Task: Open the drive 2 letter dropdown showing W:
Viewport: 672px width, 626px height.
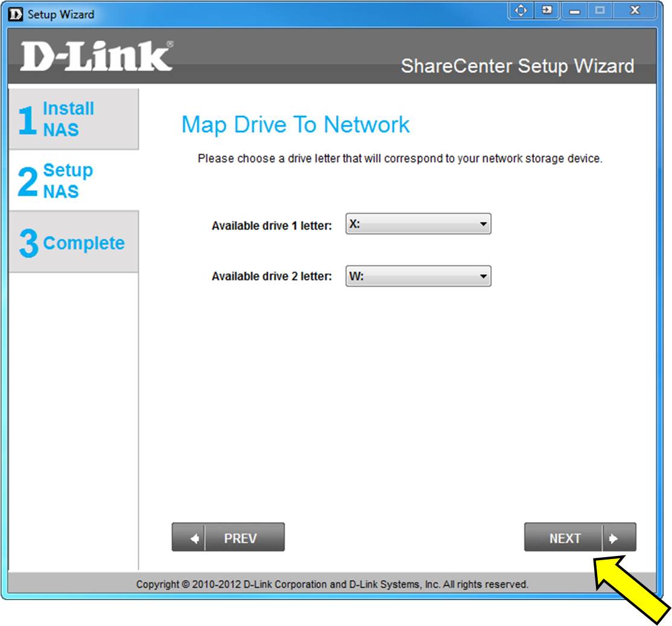Action: (418, 276)
